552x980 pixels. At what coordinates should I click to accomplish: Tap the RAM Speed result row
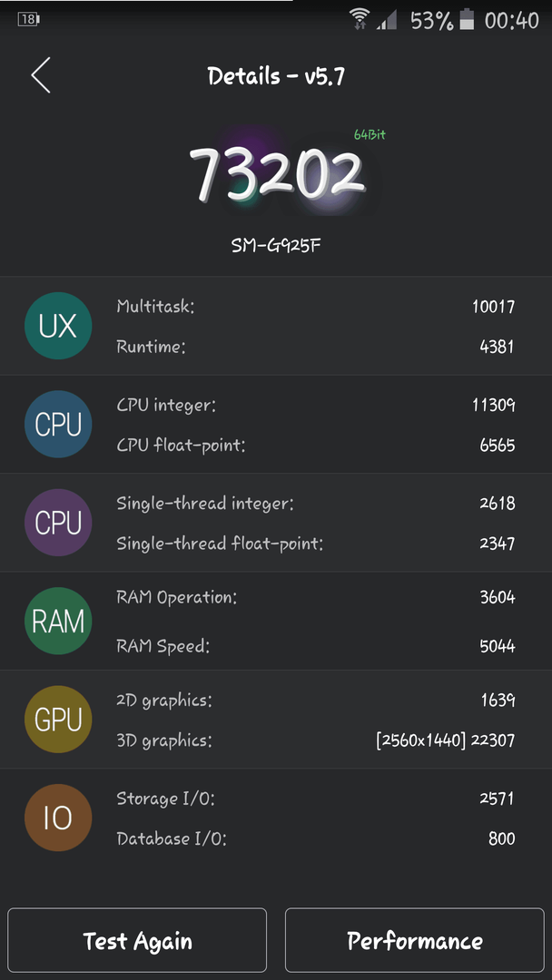[316, 646]
